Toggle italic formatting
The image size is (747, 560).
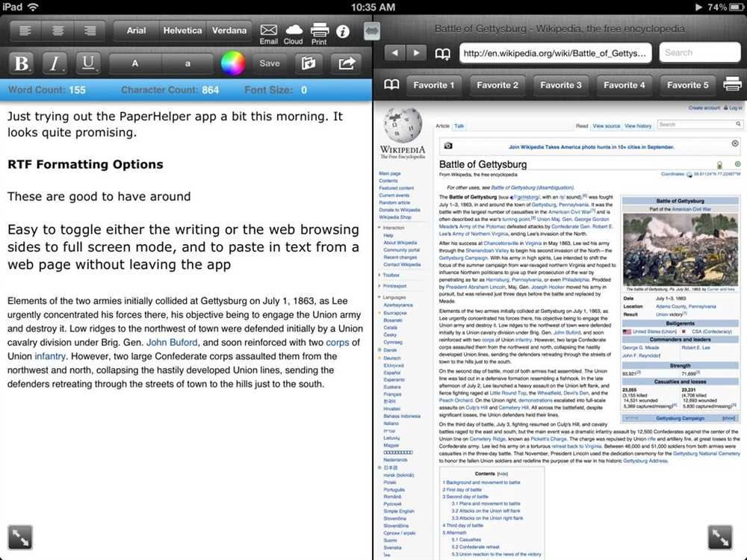55,63
